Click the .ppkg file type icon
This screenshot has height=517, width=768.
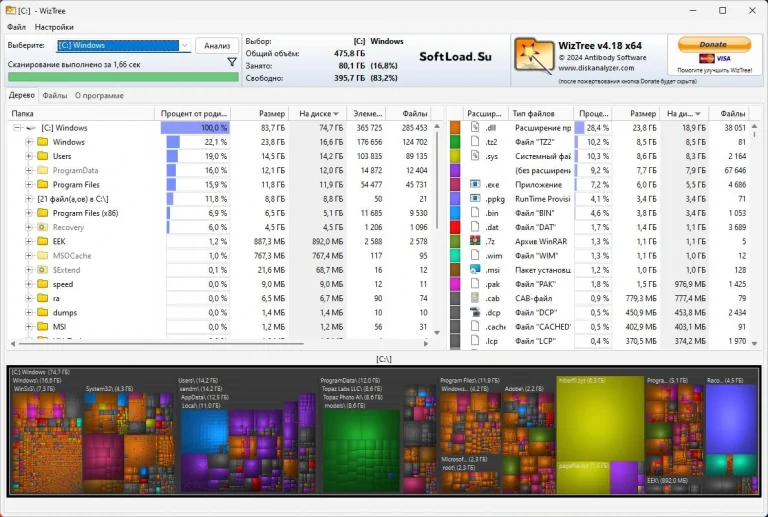pos(475,199)
